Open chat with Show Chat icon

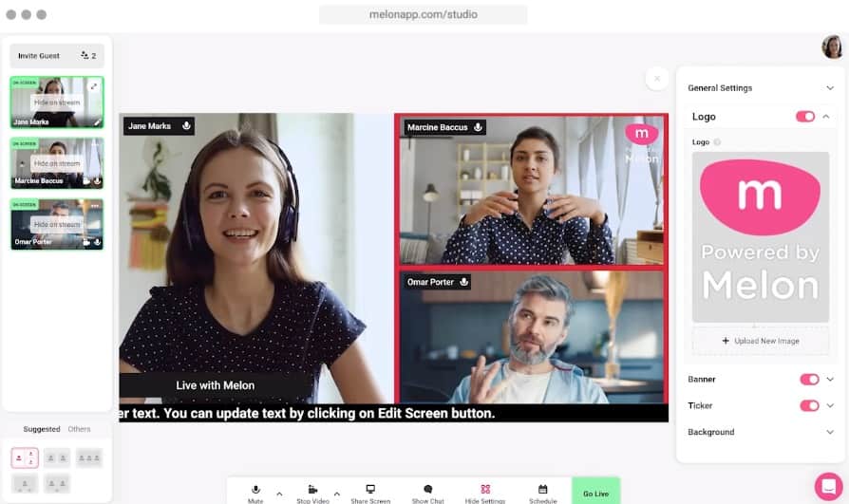pyautogui.click(x=427, y=490)
